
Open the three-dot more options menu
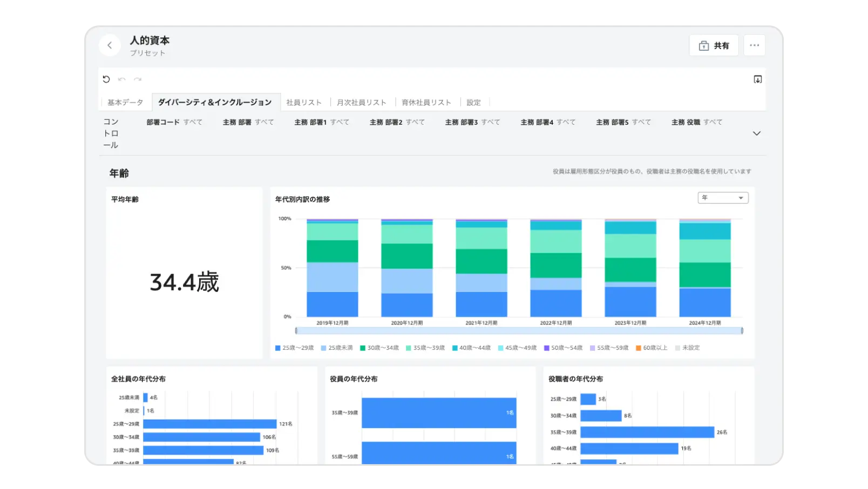(x=754, y=45)
